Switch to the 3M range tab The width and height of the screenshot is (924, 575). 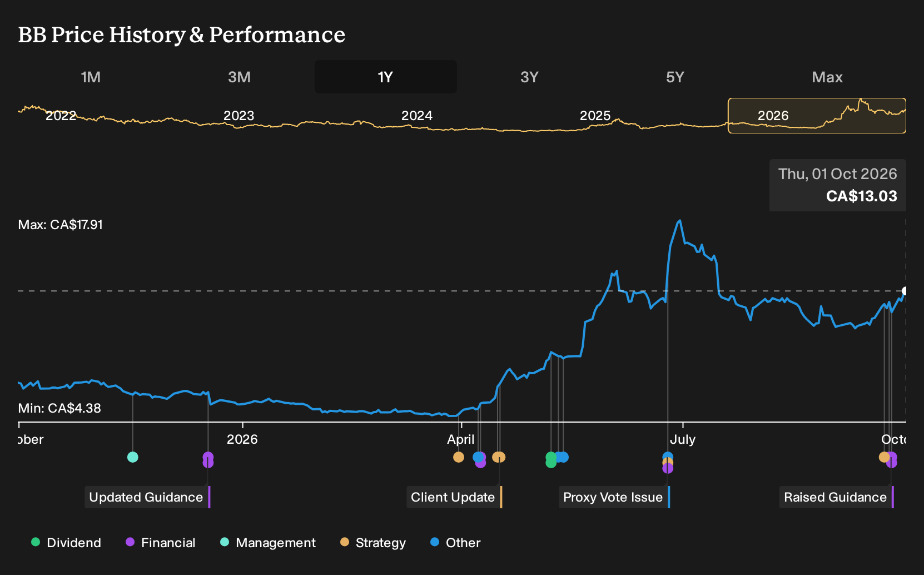239,77
